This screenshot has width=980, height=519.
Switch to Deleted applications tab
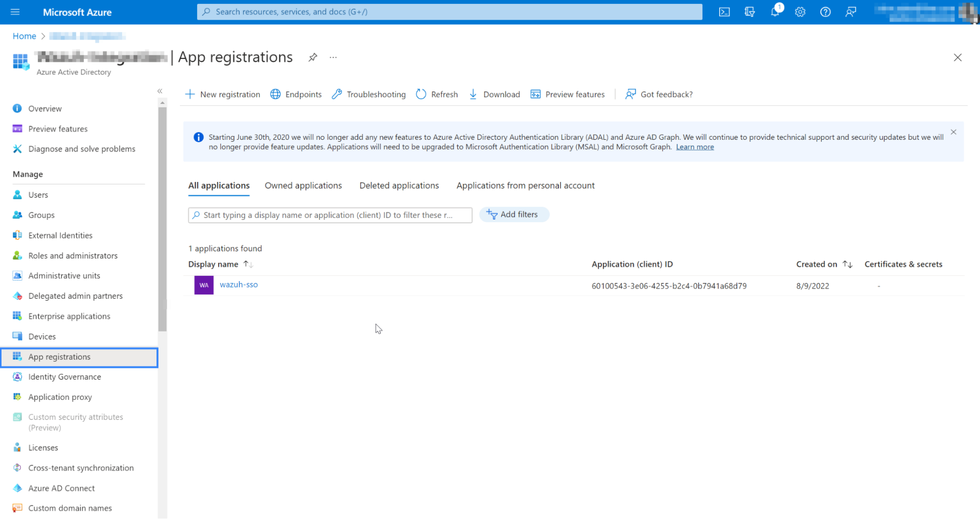click(x=399, y=185)
